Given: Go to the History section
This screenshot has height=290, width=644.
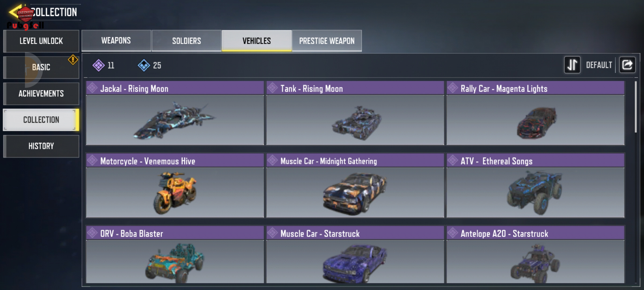Looking at the screenshot, I should pyautogui.click(x=41, y=146).
